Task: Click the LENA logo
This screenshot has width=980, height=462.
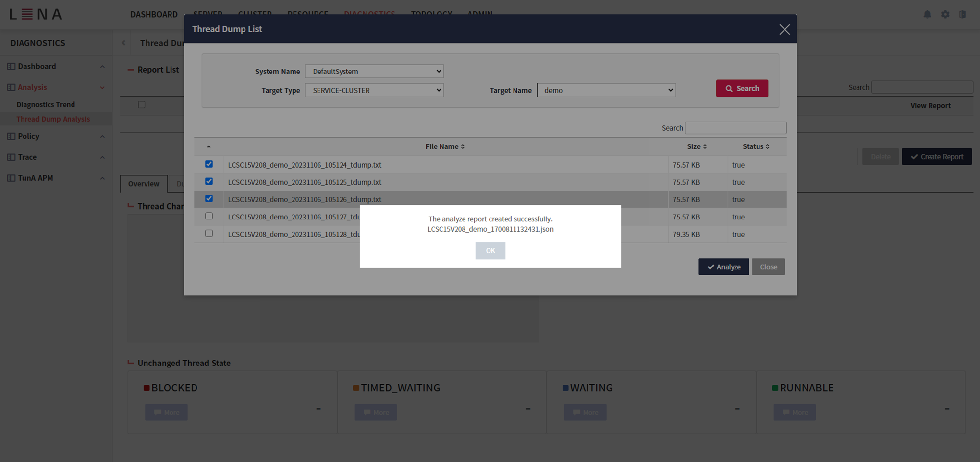Action: (34, 14)
